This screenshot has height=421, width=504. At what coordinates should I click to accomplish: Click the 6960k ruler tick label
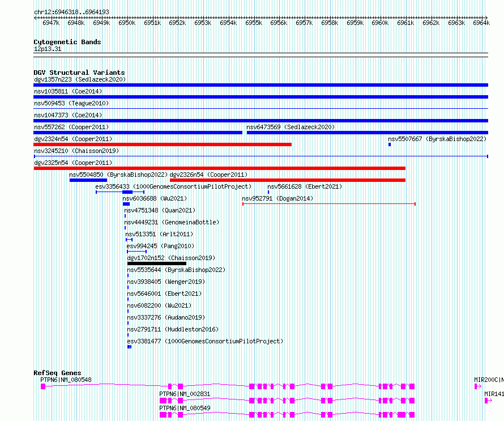(380, 23)
